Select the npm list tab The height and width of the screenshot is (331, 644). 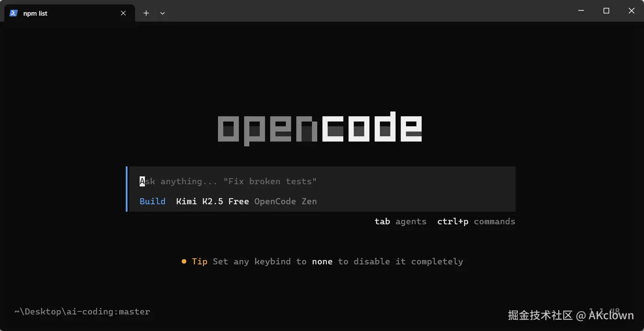61,13
